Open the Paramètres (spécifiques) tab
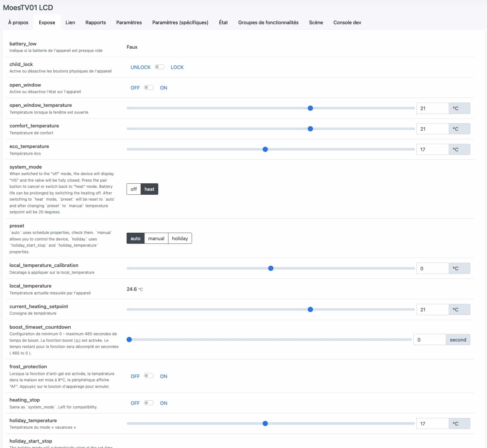This screenshot has width=487, height=448. coord(180,22)
